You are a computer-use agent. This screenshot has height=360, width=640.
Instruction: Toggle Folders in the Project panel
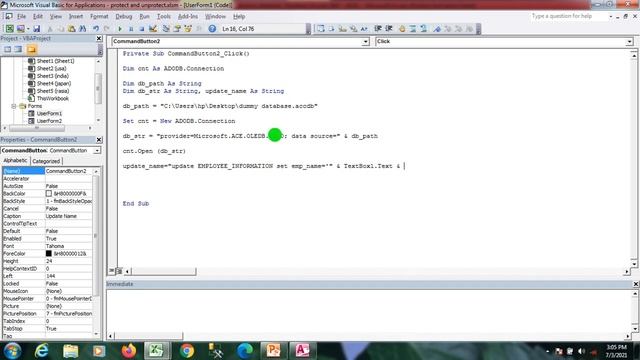coord(32,49)
